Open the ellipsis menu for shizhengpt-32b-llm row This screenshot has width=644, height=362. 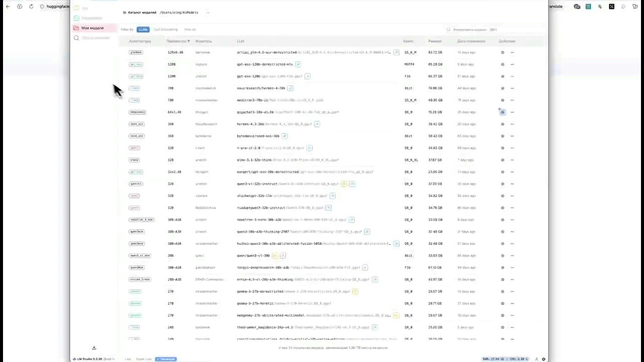click(512, 196)
